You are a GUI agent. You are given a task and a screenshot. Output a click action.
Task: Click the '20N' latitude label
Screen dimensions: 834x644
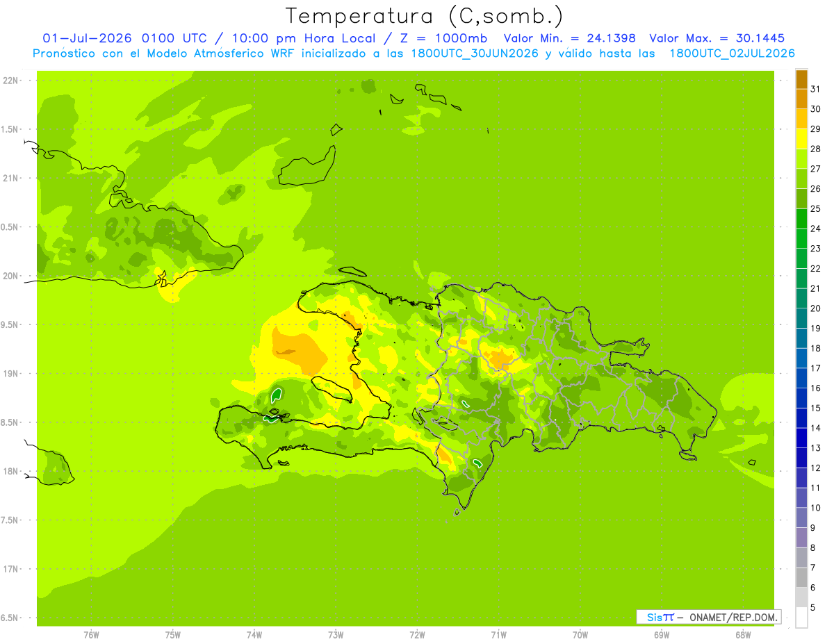tap(10, 276)
